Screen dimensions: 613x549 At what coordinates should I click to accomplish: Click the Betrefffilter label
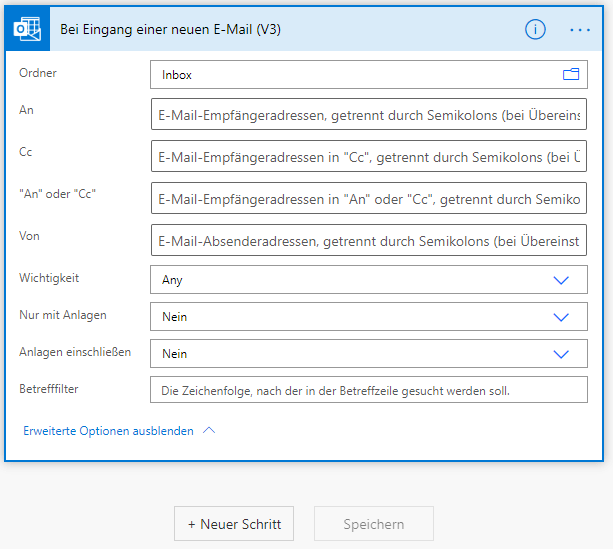(x=49, y=389)
